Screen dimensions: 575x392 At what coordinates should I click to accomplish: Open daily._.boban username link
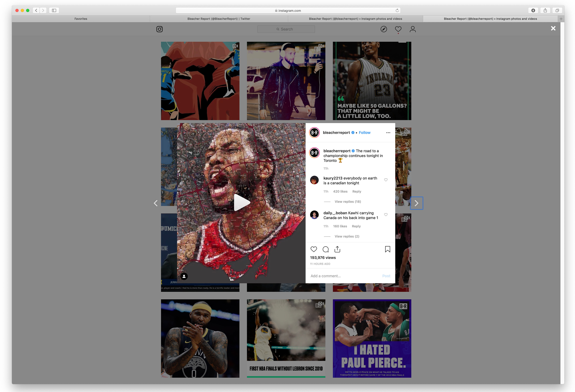coord(335,213)
